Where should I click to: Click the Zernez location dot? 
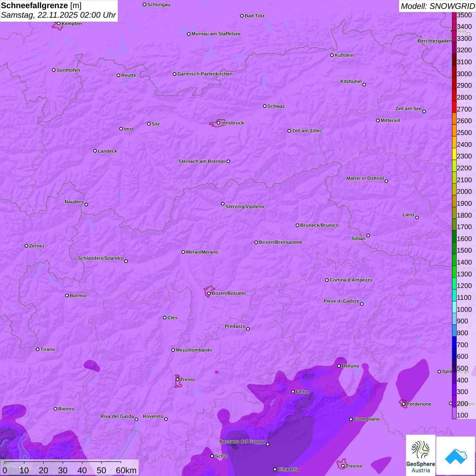26,246
